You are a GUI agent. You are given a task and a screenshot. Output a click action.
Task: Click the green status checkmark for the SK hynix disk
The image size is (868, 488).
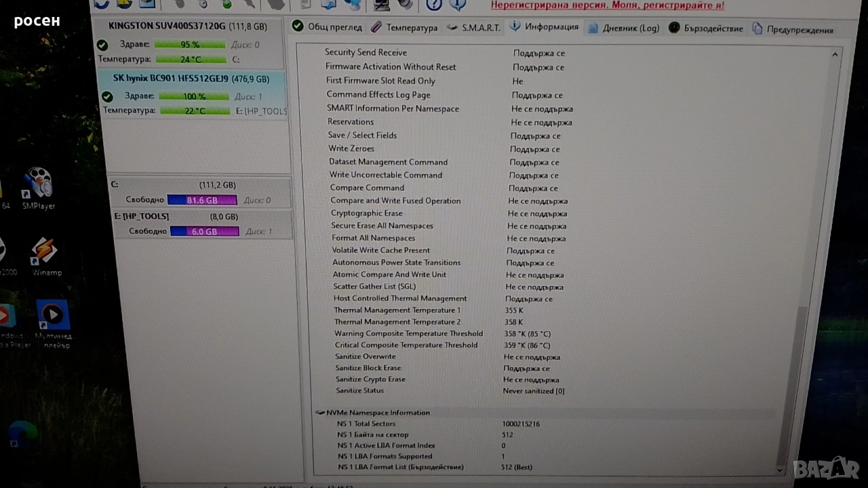point(107,96)
